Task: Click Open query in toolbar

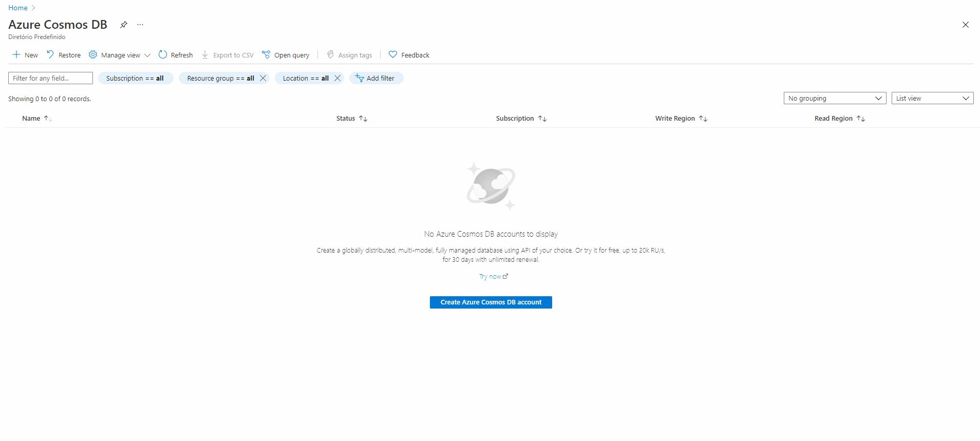Action: [286, 55]
